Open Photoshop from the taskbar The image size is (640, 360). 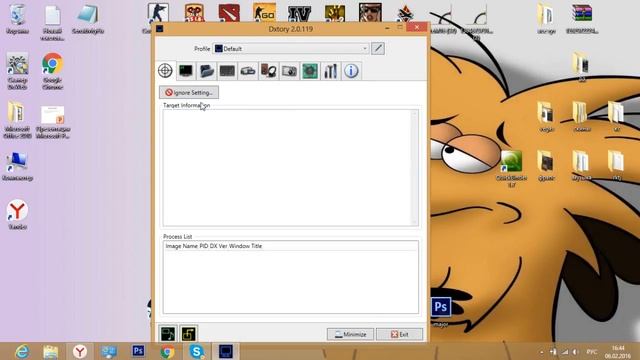pos(138,351)
